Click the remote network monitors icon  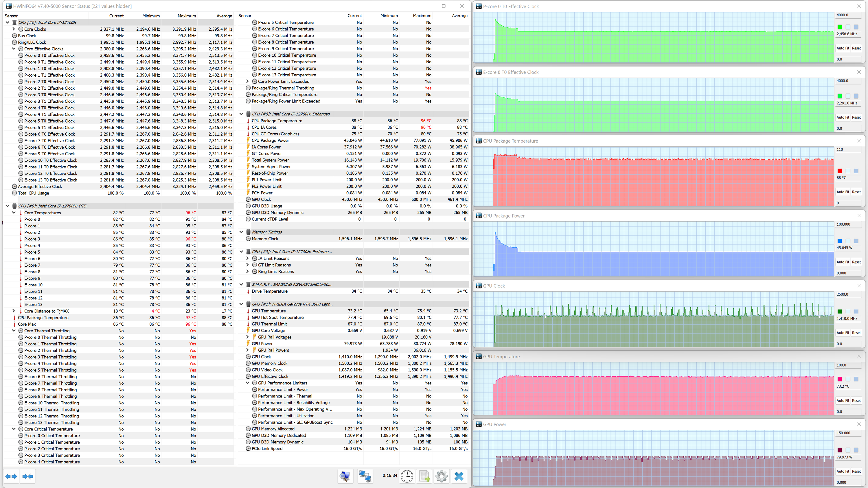[365, 476]
